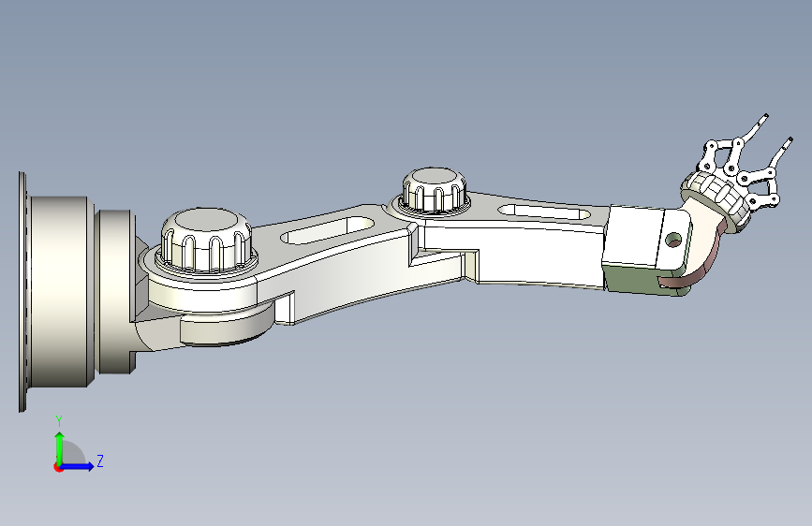The image size is (812, 526).
Task: Pick the oblong slot in second arm link
Action: [x=544, y=212]
